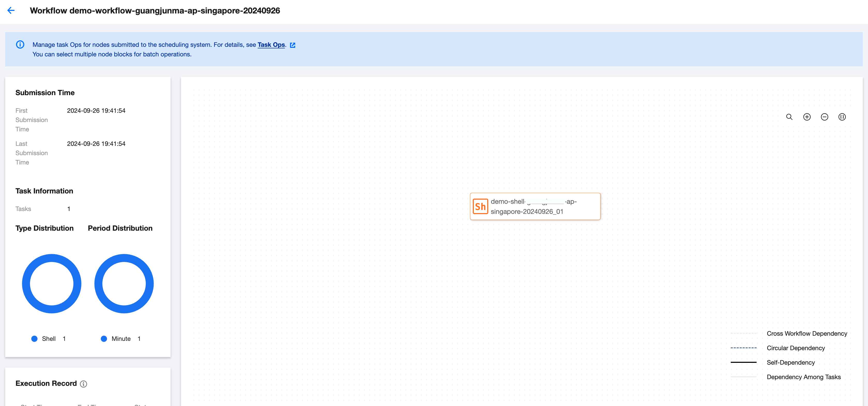Image resolution: width=868 pixels, height=406 pixels.
Task: Click the Execution Record info icon
Action: tap(83, 384)
